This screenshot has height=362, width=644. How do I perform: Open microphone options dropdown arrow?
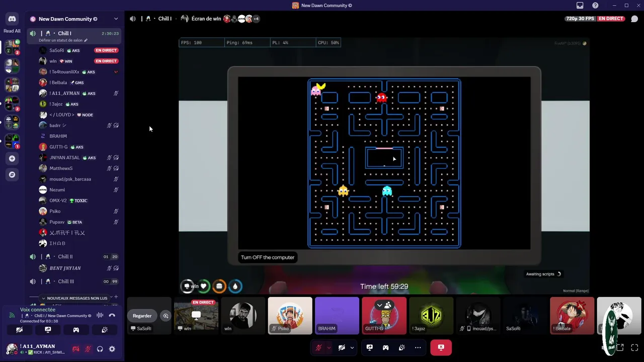[329, 347]
